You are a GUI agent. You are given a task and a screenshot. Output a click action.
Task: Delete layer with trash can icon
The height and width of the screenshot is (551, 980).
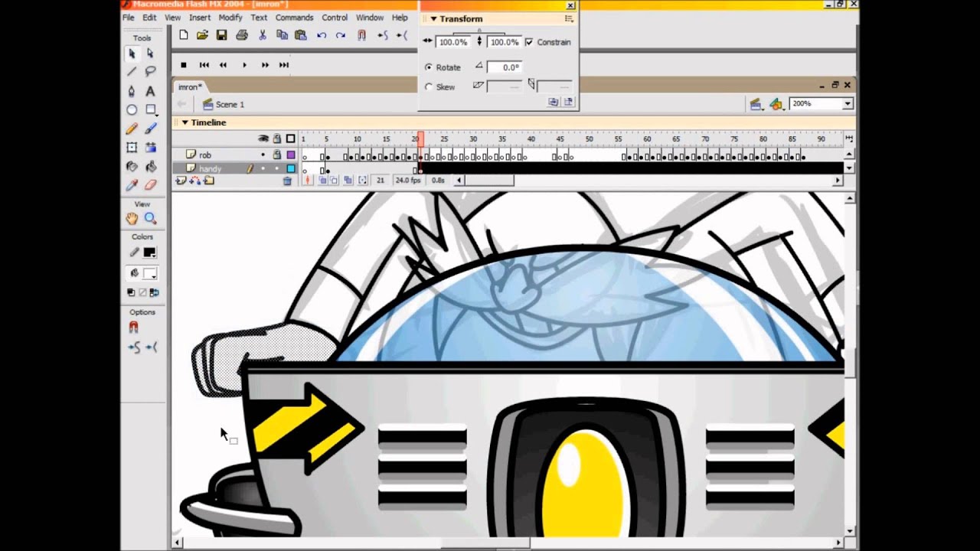pyautogui.click(x=287, y=181)
